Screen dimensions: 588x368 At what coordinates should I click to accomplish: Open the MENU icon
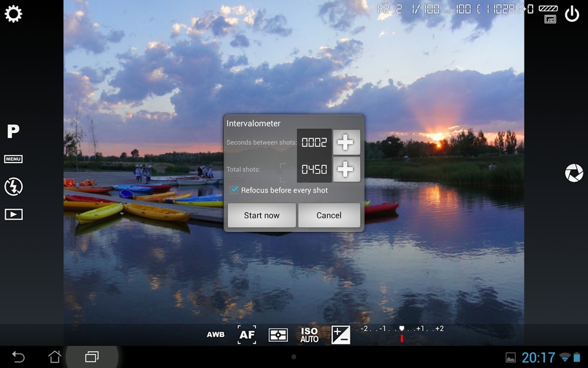click(14, 159)
